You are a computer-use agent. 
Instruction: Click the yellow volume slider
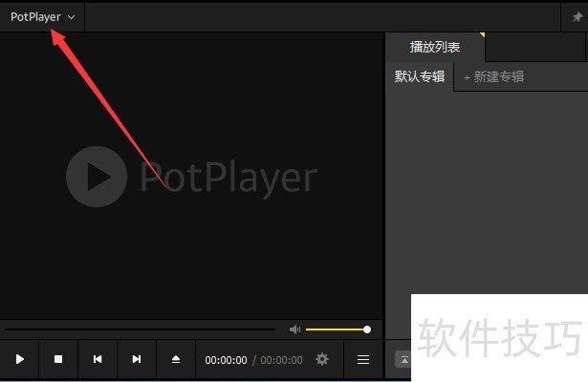point(338,329)
